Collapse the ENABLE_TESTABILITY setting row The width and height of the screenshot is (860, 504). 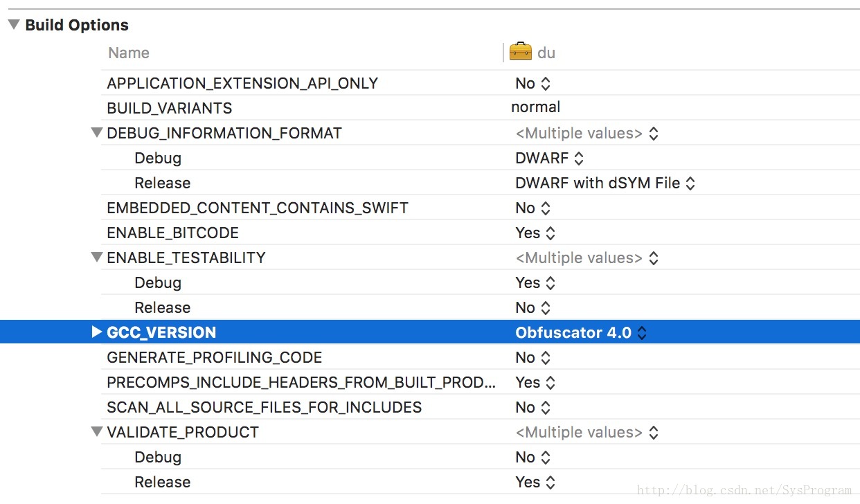96,258
